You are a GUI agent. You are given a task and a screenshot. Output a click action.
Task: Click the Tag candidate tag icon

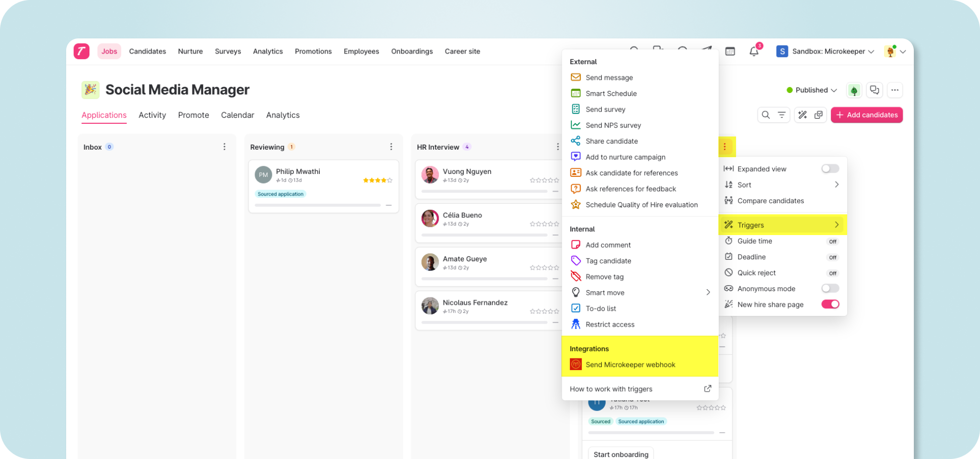[575, 261]
